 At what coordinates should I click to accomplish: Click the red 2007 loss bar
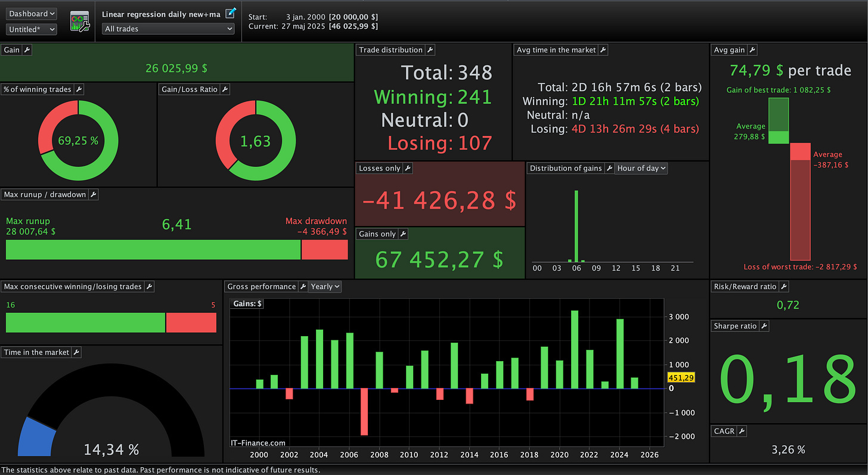point(364,412)
